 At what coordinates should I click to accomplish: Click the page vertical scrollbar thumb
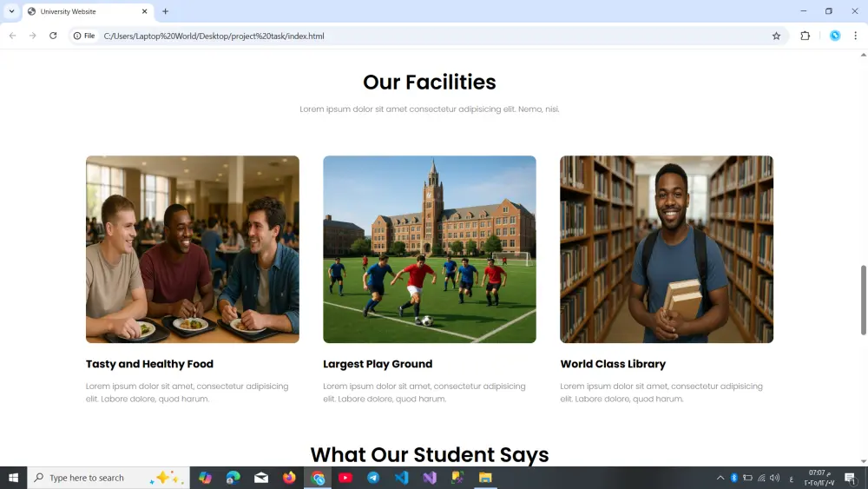[863, 301]
